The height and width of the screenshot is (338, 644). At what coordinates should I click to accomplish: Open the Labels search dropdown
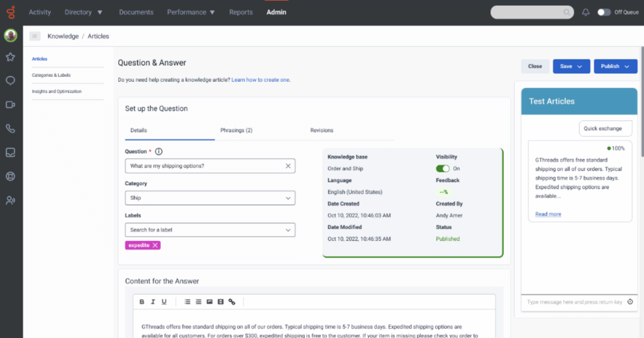(210, 230)
